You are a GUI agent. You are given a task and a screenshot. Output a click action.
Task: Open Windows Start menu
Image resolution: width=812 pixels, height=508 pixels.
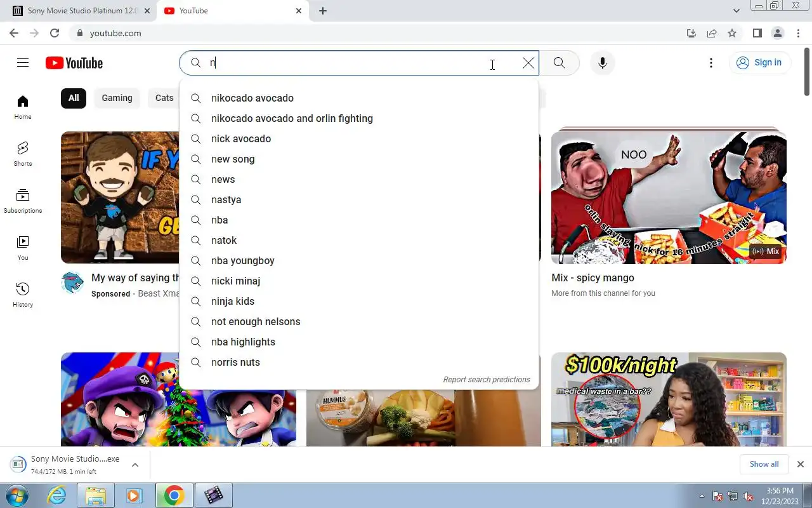[x=17, y=495]
